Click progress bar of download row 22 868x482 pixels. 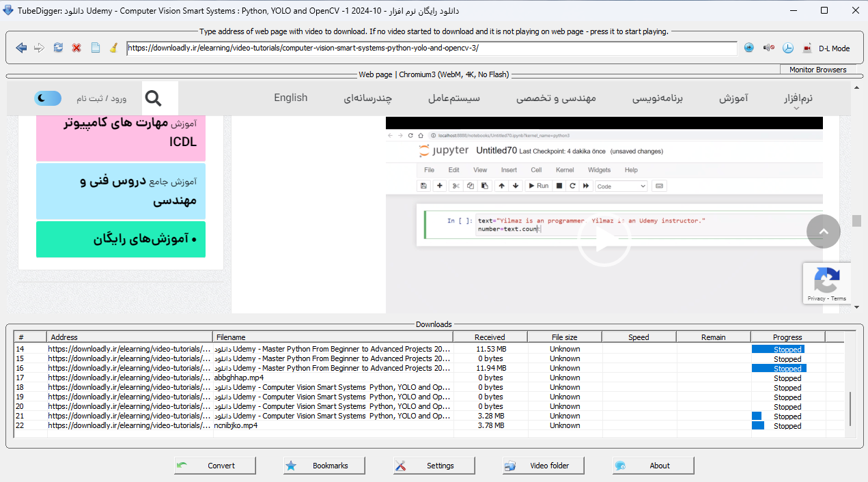pyautogui.click(x=758, y=425)
